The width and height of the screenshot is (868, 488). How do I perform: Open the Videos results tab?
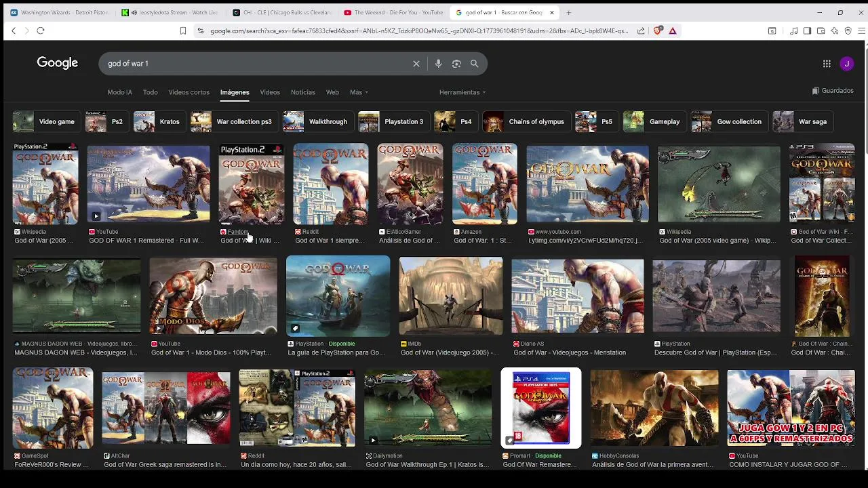pyautogui.click(x=270, y=92)
